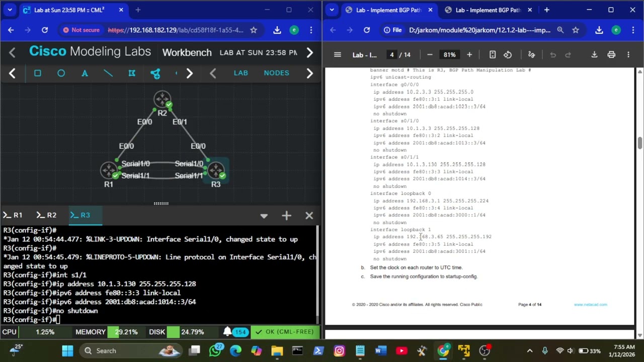Image resolution: width=644 pixels, height=362 pixels.
Task: Switch to the R1 console tab
Action: coord(13,215)
